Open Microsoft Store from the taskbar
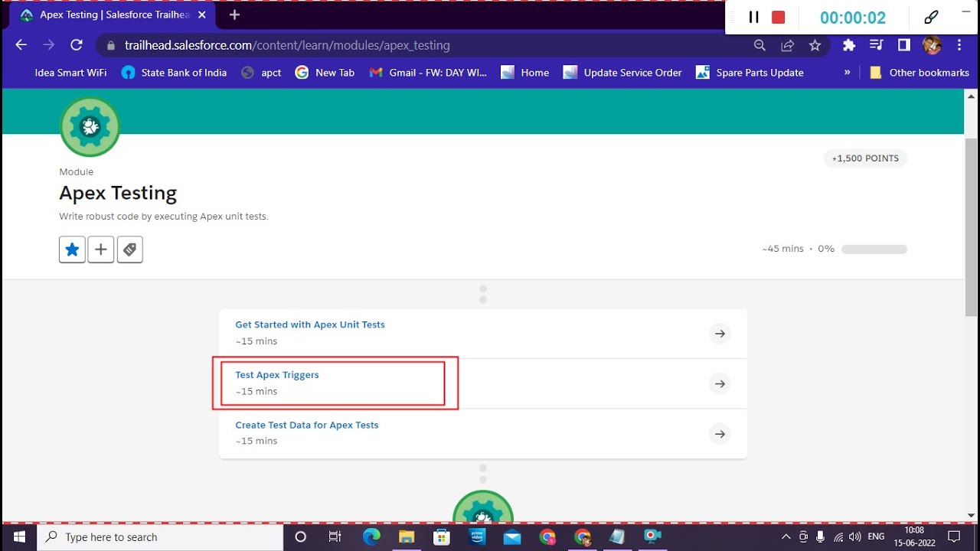This screenshot has height=551, width=980. [x=442, y=537]
